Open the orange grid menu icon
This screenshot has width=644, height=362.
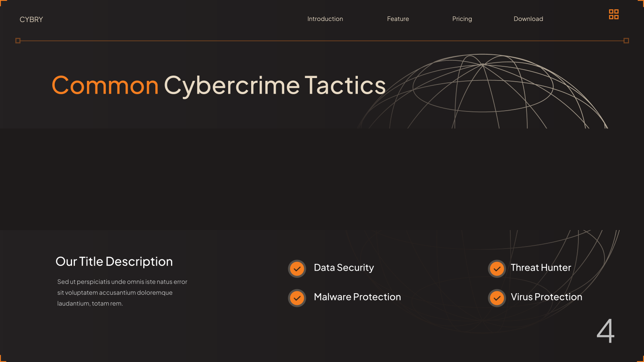pyautogui.click(x=613, y=14)
